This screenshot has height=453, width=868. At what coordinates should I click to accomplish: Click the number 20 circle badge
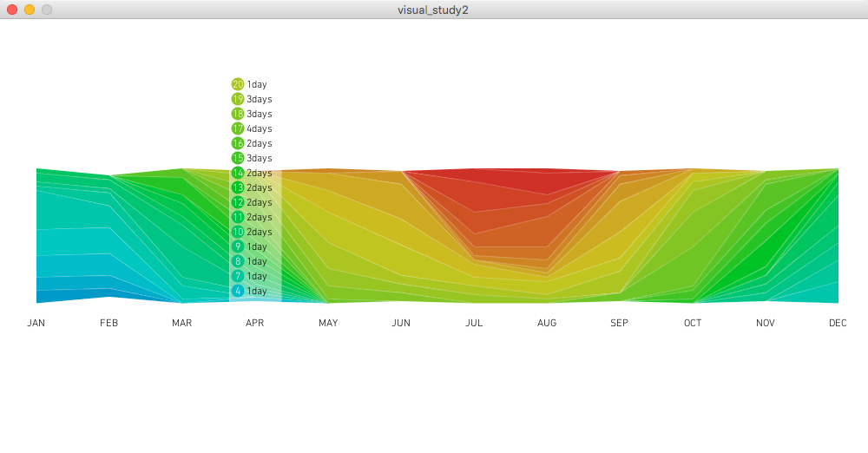(238, 84)
